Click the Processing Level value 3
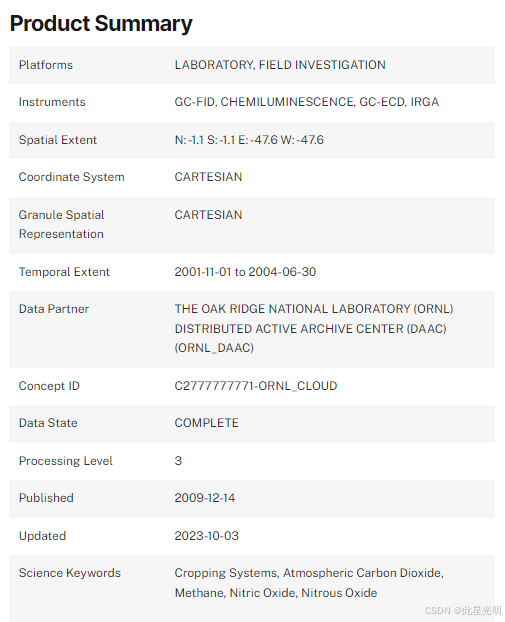 [x=178, y=461]
